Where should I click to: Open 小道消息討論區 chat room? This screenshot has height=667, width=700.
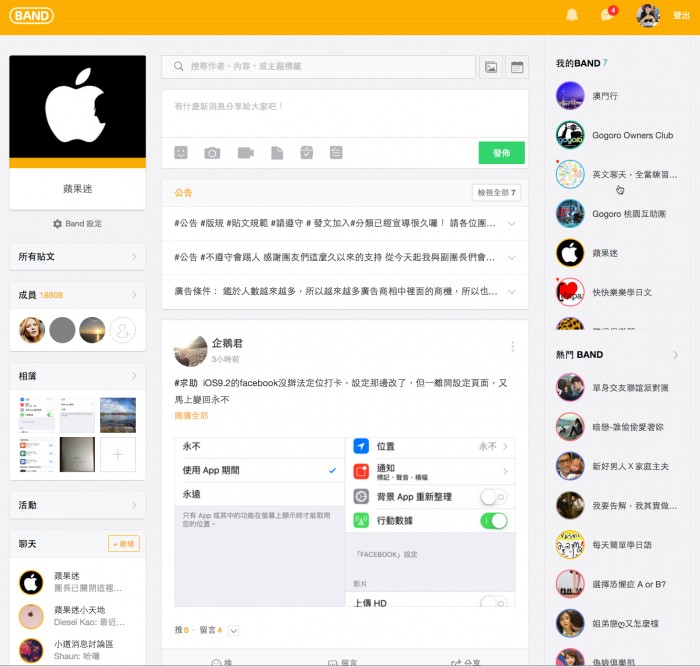[x=78, y=650]
